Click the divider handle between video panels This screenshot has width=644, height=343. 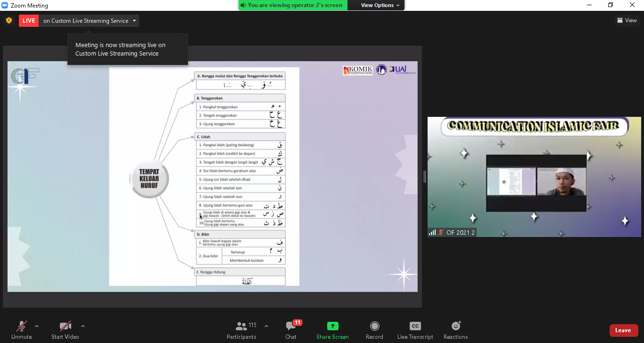[x=425, y=177]
